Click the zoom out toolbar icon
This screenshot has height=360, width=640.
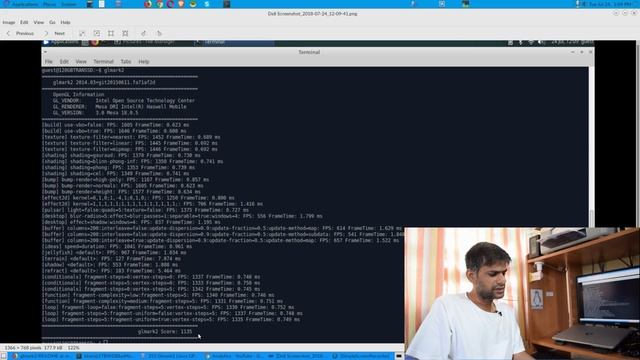click(x=97, y=33)
